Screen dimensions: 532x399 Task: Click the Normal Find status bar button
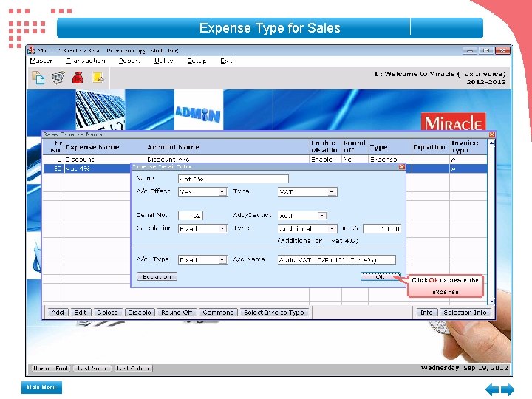tap(51, 368)
